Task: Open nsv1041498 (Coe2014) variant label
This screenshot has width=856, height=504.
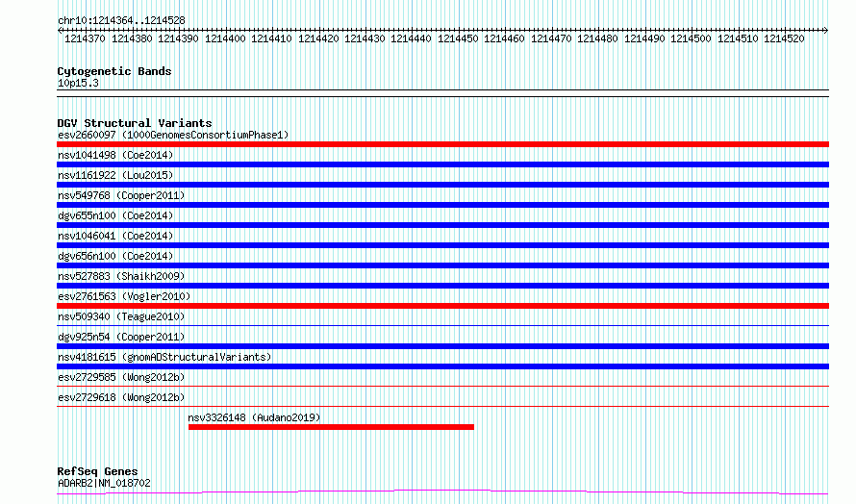Action: pyautogui.click(x=115, y=155)
